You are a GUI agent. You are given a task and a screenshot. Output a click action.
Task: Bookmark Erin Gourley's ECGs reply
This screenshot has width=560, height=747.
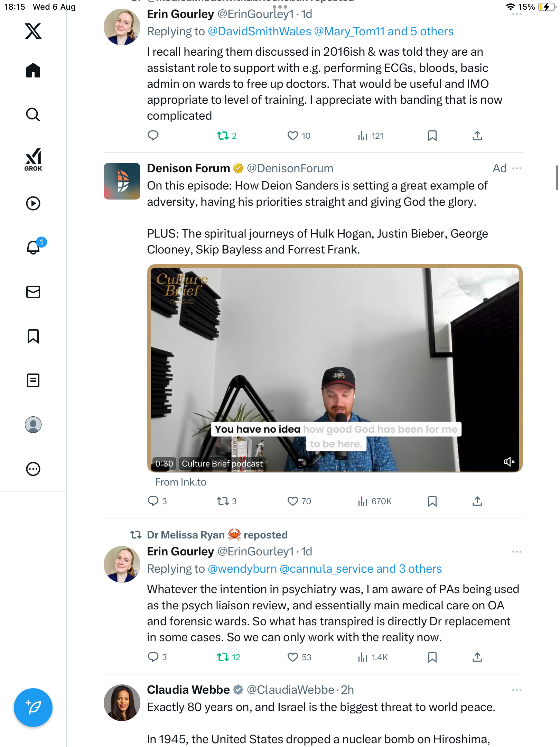432,136
